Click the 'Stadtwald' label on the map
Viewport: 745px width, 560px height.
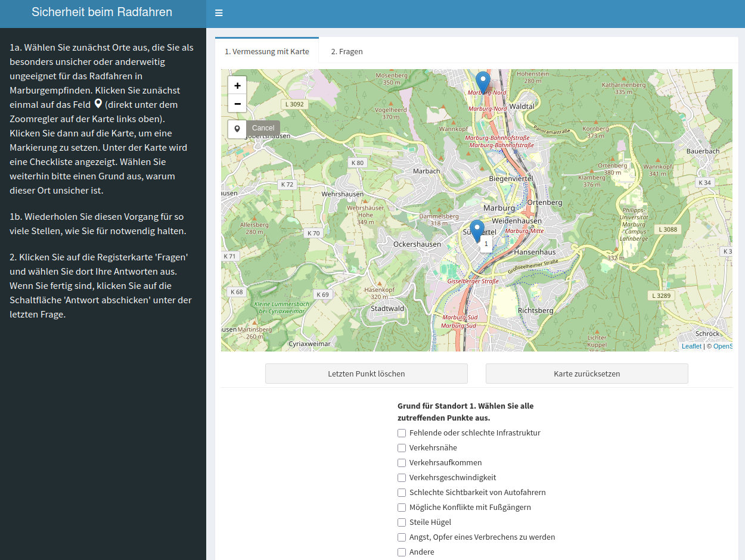click(387, 309)
